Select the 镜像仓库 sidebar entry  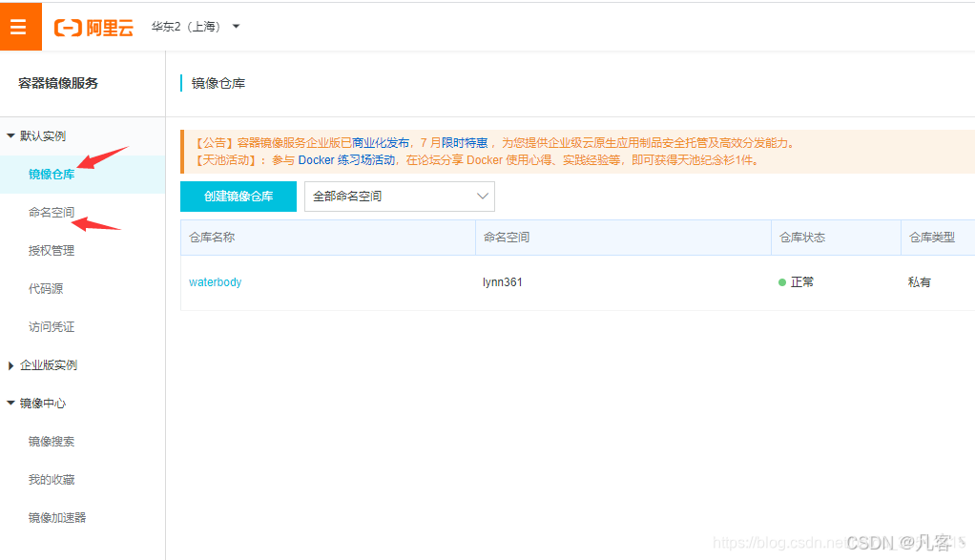[x=49, y=175]
